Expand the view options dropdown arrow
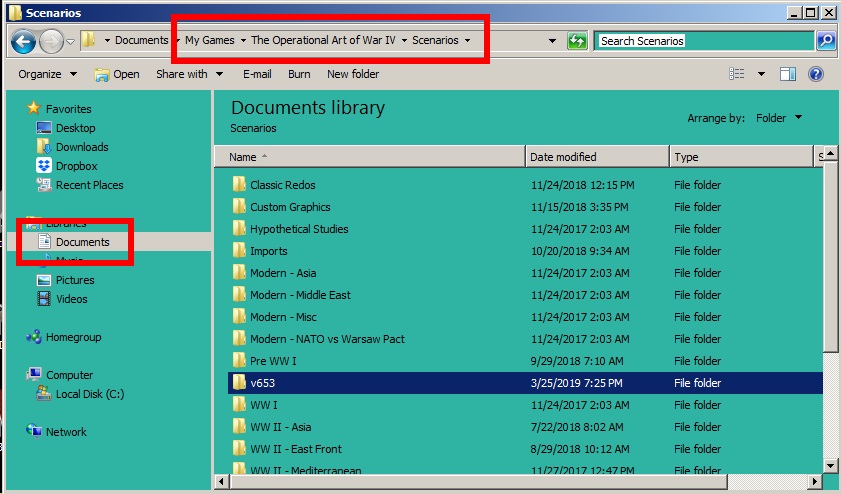The width and height of the screenshot is (841, 494). click(x=761, y=74)
